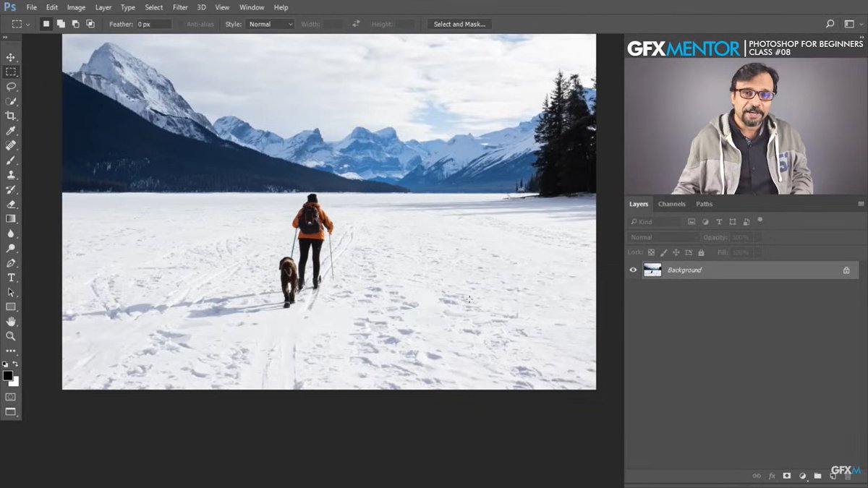
Task: Select the Pen tool
Action: coord(11,263)
